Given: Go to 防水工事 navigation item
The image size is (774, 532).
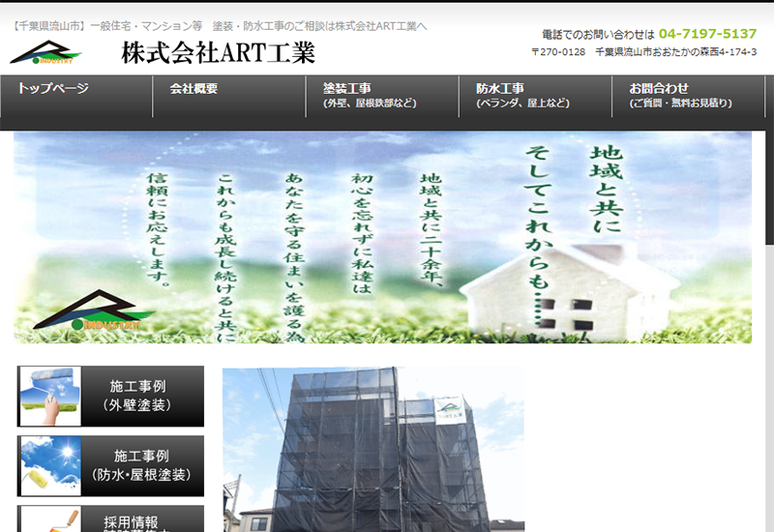Looking at the screenshot, I should [x=536, y=97].
